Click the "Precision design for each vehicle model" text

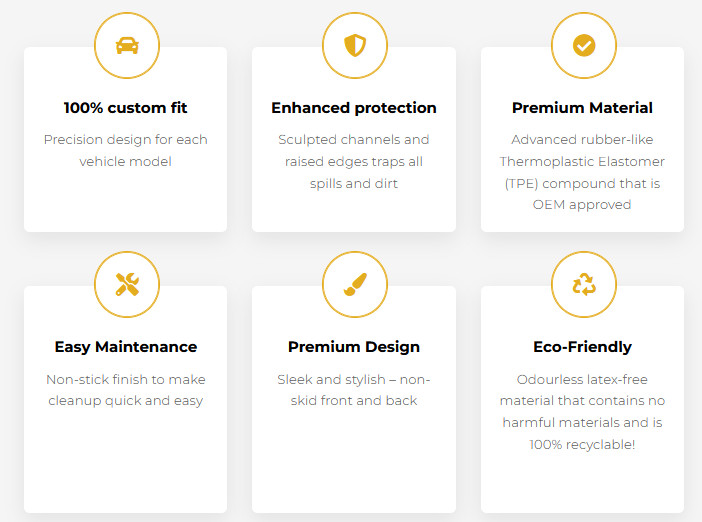126,150
